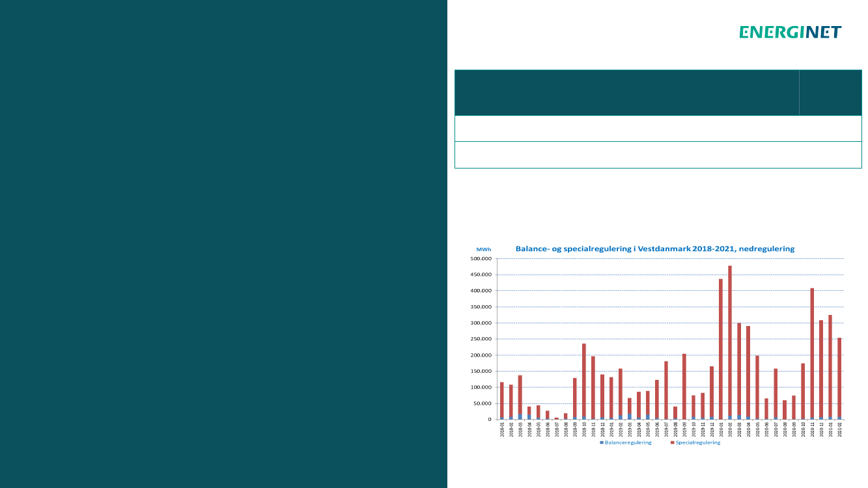
Task: Select the 2021-02 bar at chart end
Action: coord(839,377)
